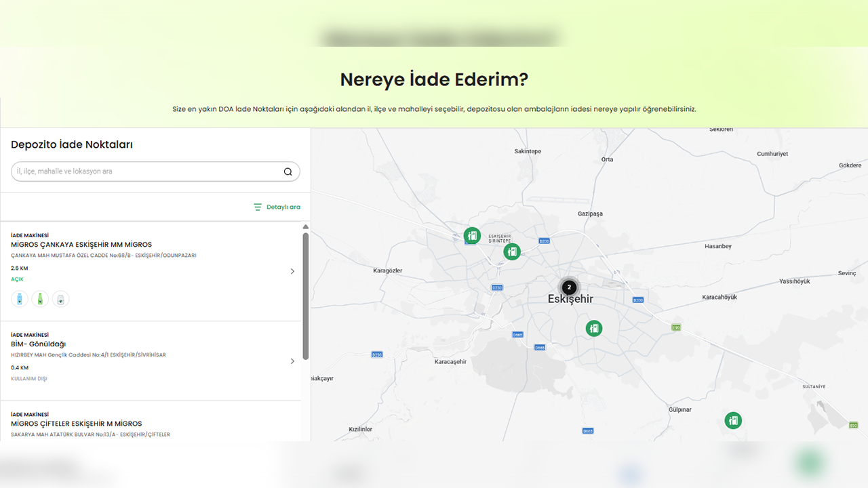This screenshot has width=868, height=488.
Task: Click the Karacahöyük label on the map
Action: tap(719, 297)
